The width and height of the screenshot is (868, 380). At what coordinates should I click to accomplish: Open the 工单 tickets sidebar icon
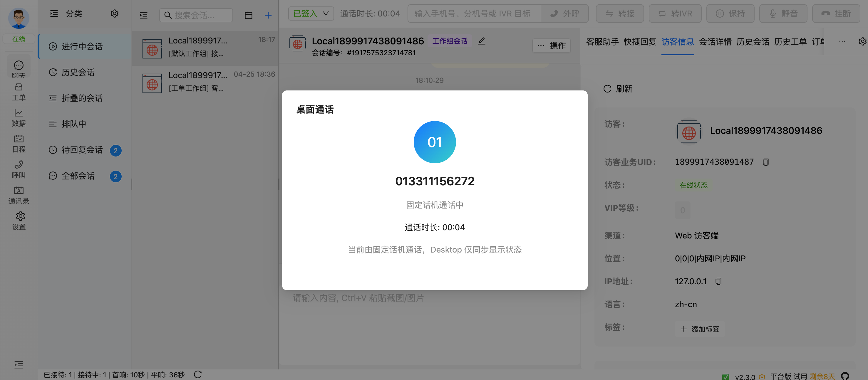click(x=19, y=92)
